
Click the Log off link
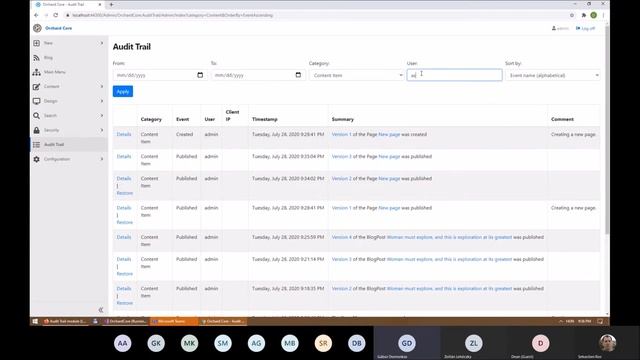(585, 28)
